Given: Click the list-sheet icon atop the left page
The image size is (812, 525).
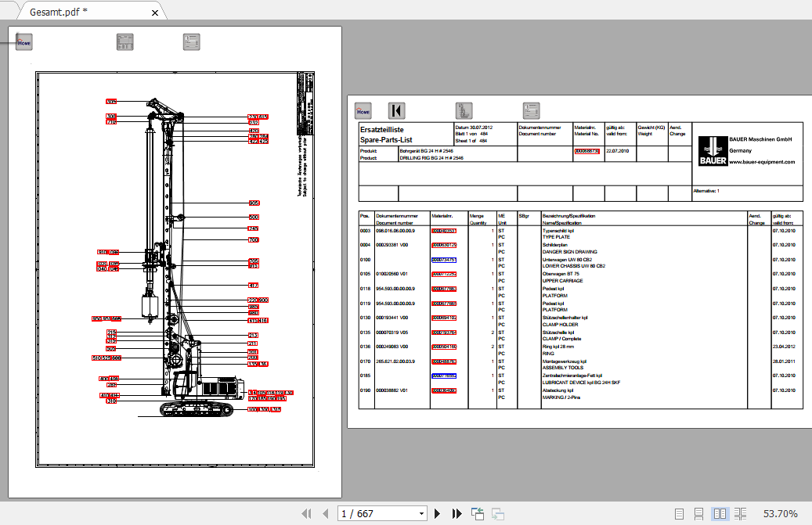Looking at the screenshot, I should tap(191, 41).
